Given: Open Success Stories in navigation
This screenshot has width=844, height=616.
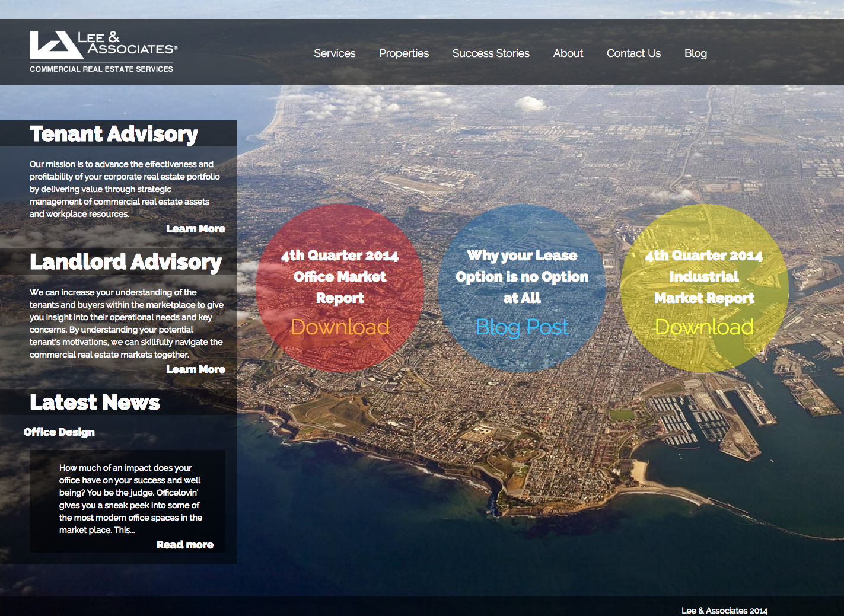Looking at the screenshot, I should [491, 53].
